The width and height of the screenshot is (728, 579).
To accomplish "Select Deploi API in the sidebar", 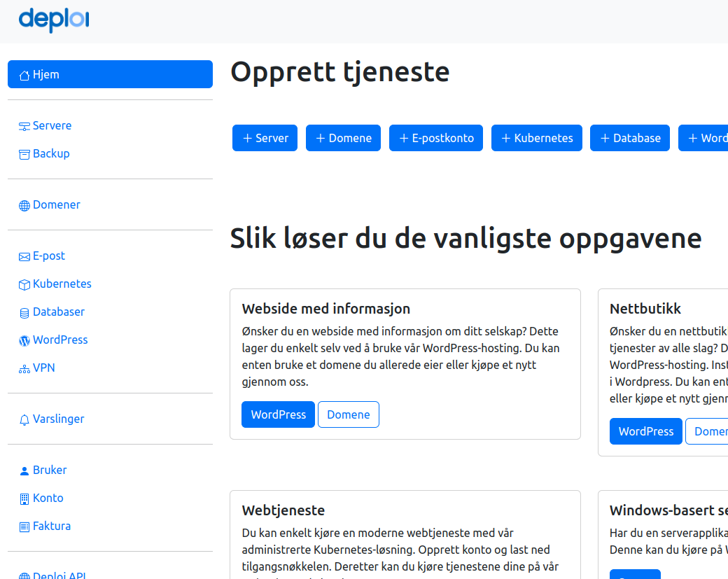I will pyautogui.click(x=59, y=574).
